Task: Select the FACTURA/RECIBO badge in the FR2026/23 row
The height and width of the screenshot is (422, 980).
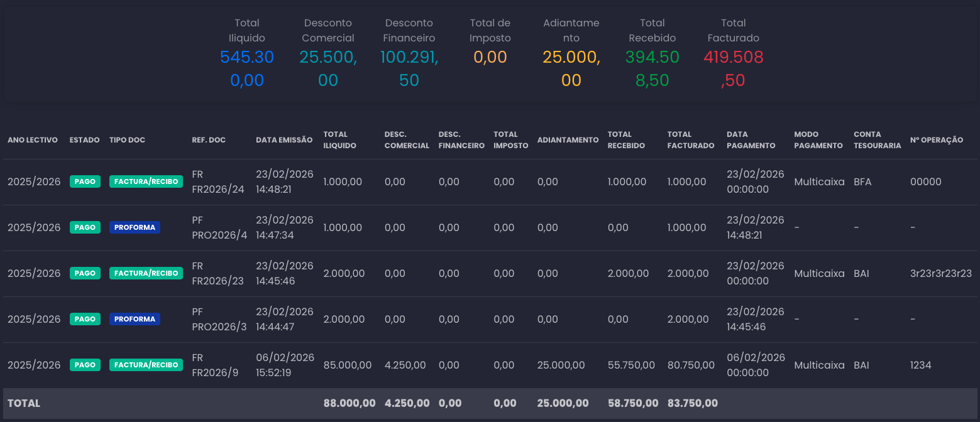Action: 146,273
